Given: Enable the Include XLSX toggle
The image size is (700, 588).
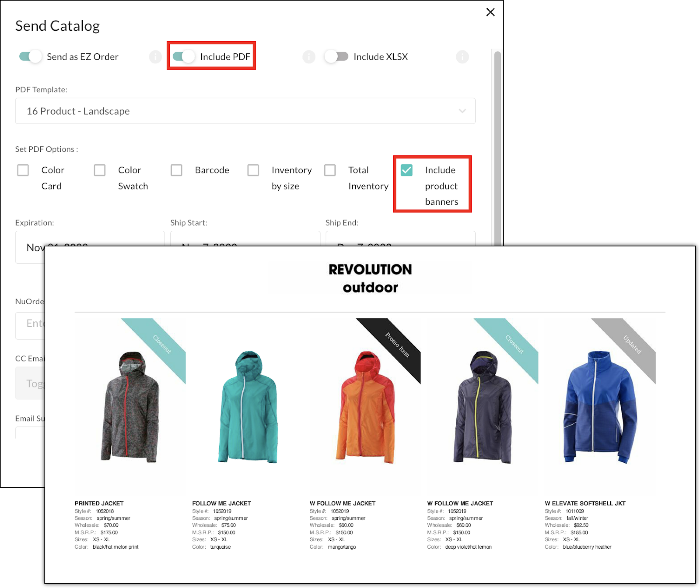Looking at the screenshot, I should tap(336, 57).
